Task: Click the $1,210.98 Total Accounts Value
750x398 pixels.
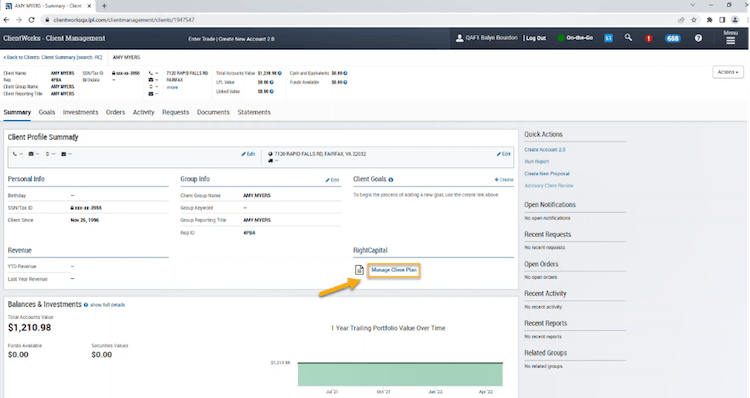Action: 30,328
